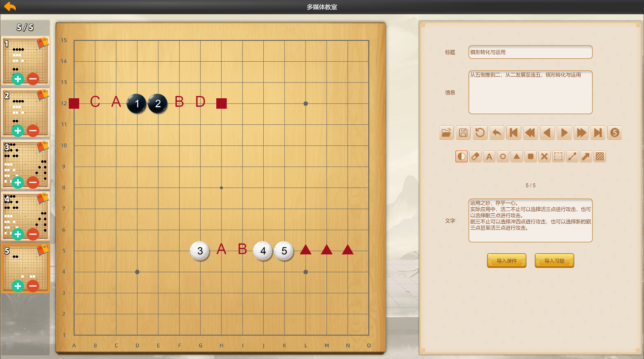
Task: Step forward one move
Action: pyautogui.click(x=564, y=133)
